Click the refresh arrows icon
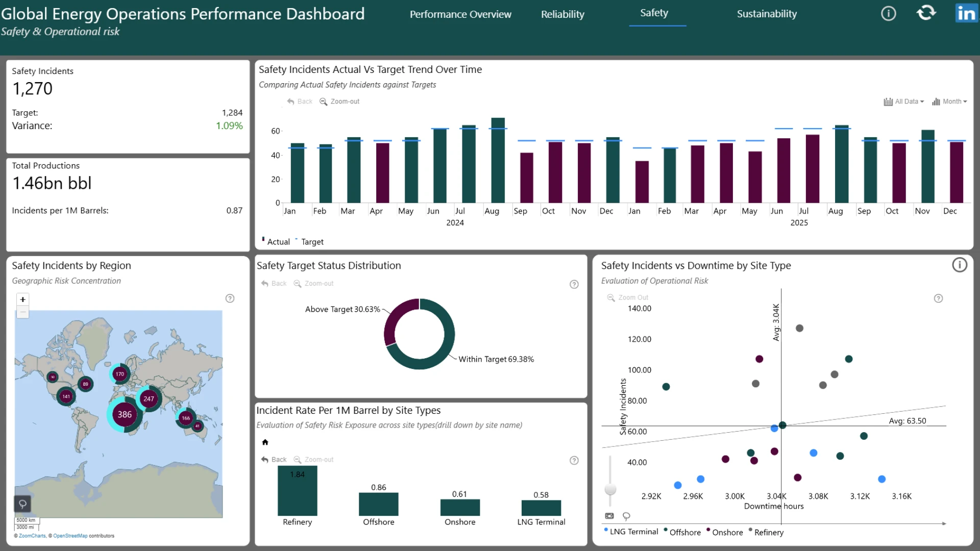The height and width of the screenshot is (551, 980). point(926,13)
